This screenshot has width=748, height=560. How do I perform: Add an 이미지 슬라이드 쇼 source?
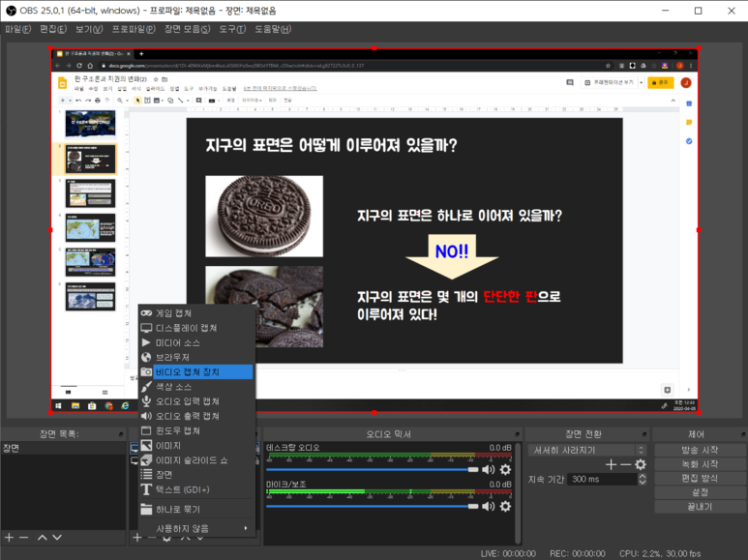[x=196, y=460]
